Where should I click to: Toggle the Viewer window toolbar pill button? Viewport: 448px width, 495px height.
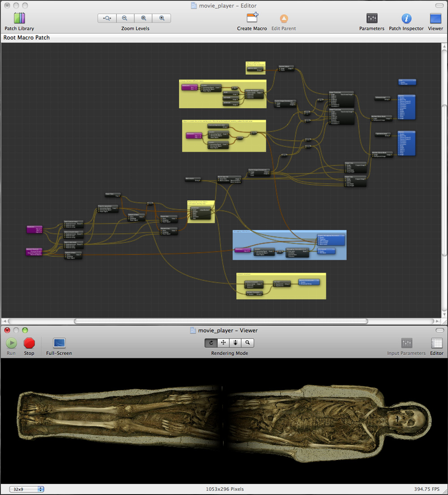tap(439, 330)
